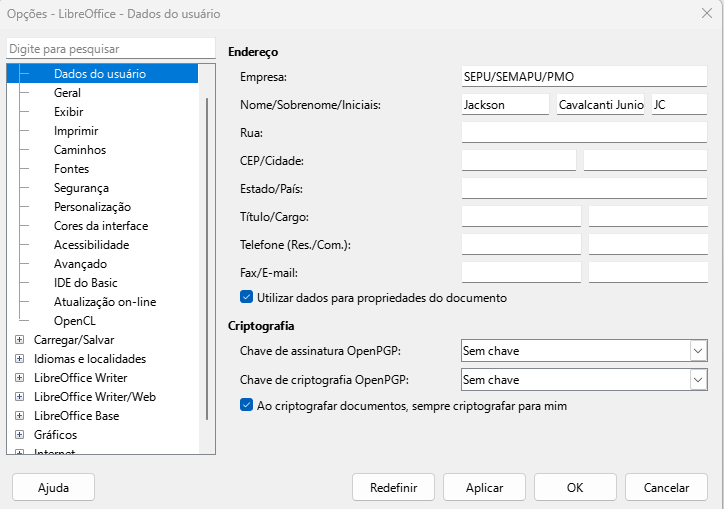Choose Personalização in the tree
This screenshot has width=724, height=509.
92,206
